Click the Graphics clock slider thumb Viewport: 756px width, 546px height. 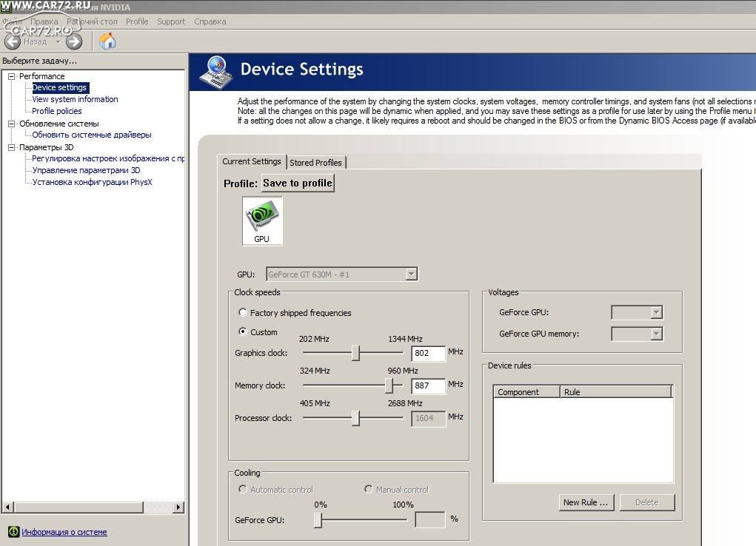click(355, 353)
